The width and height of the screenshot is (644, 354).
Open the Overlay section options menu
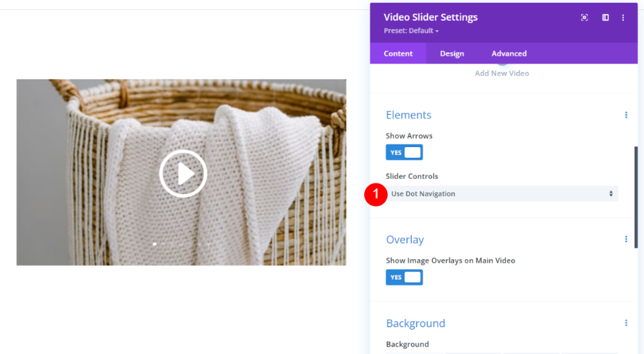pyautogui.click(x=626, y=239)
